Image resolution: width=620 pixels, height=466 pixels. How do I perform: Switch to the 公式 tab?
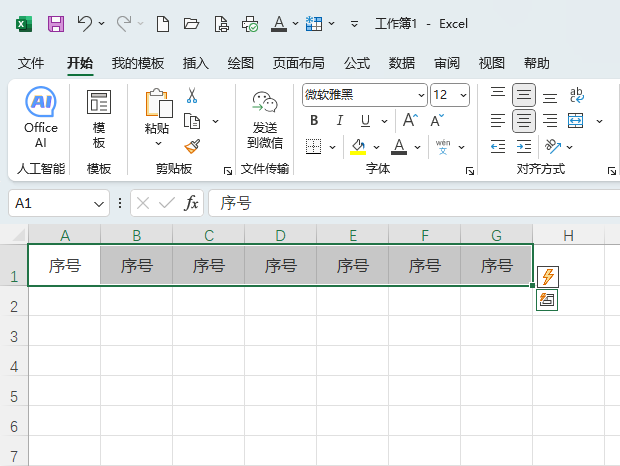357,63
